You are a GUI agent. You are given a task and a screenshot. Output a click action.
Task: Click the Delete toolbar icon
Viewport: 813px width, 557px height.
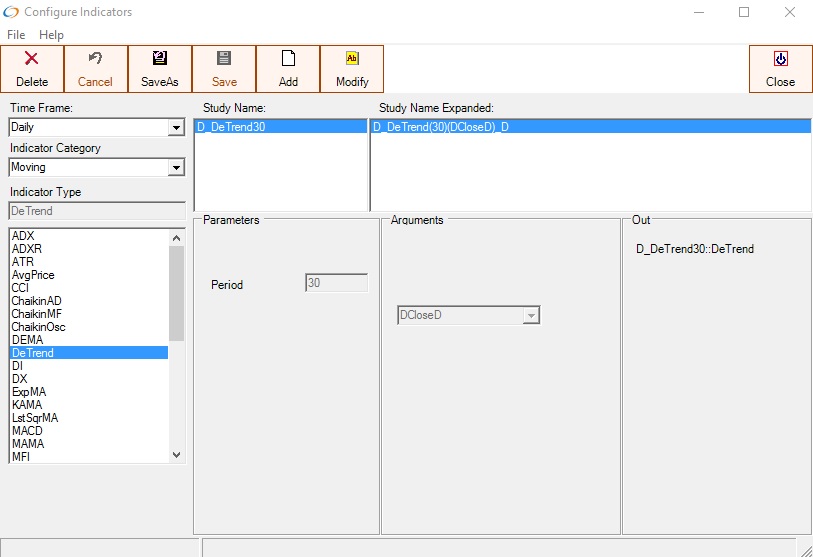click(x=32, y=60)
